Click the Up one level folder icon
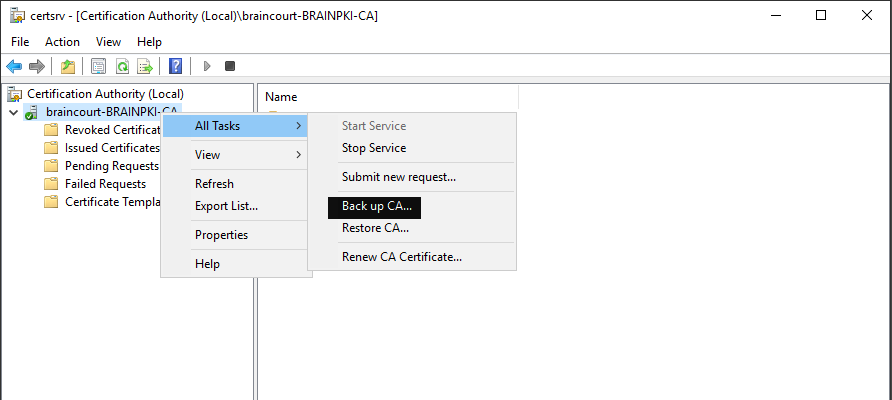 [68, 67]
